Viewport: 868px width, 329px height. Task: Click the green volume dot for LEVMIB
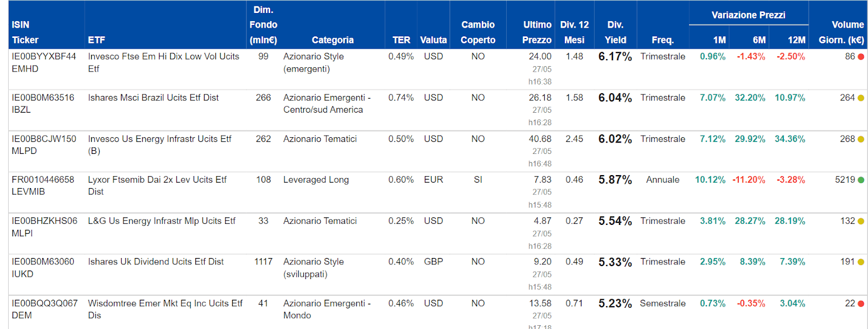[861, 180]
